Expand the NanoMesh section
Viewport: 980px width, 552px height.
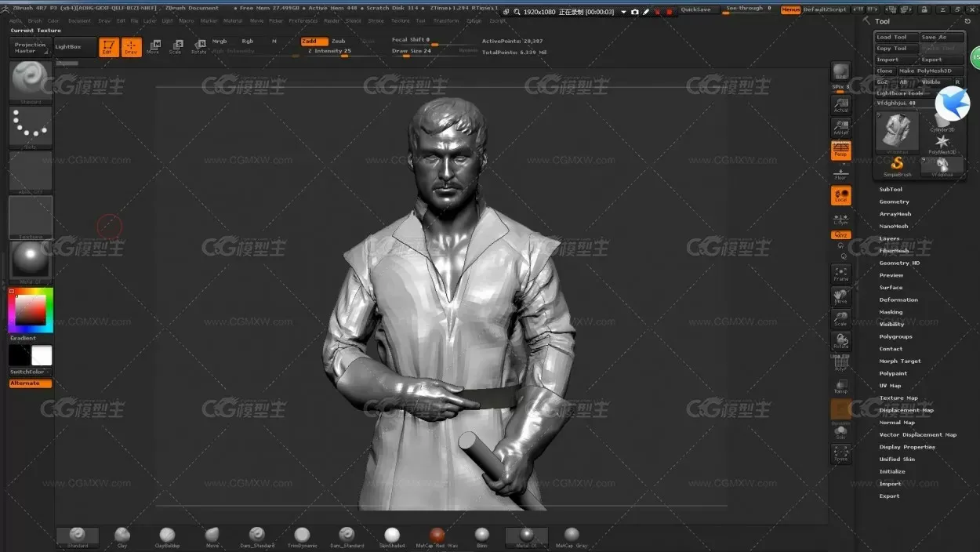pyautogui.click(x=894, y=227)
